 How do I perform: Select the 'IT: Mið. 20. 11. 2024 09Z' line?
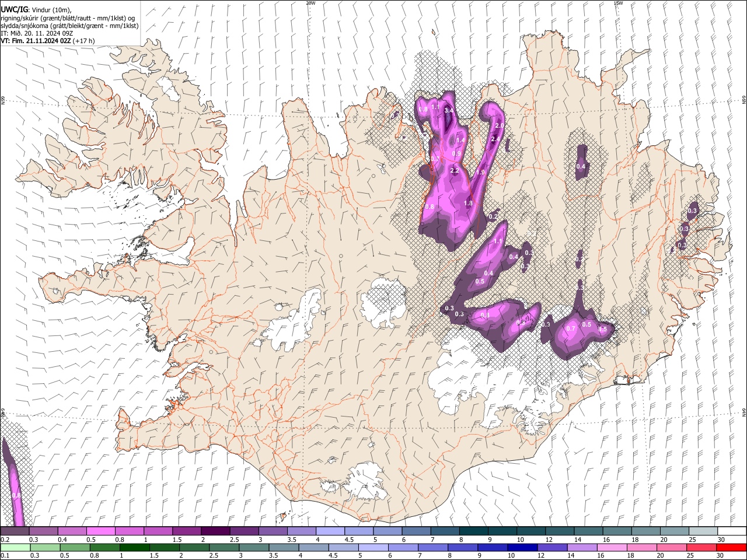point(37,33)
